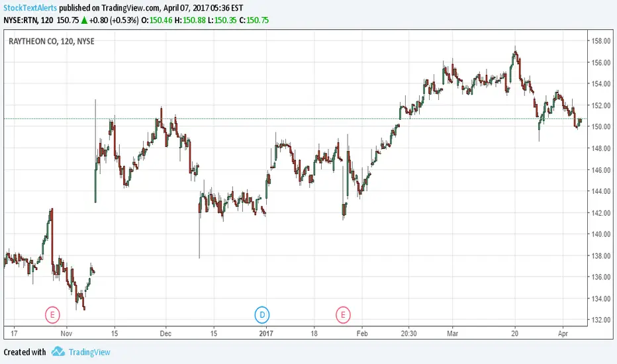This screenshot has width=617, height=364.
Task: Click the RAYTHEON CO, 120, NYSE chart title
Action: click(x=52, y=41)
